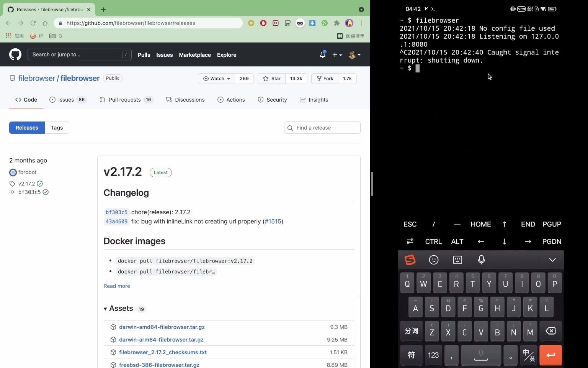The image size is (588, 368).
Task: Tap the PGDN key in terminal toolbar
Action: (552, 242)
